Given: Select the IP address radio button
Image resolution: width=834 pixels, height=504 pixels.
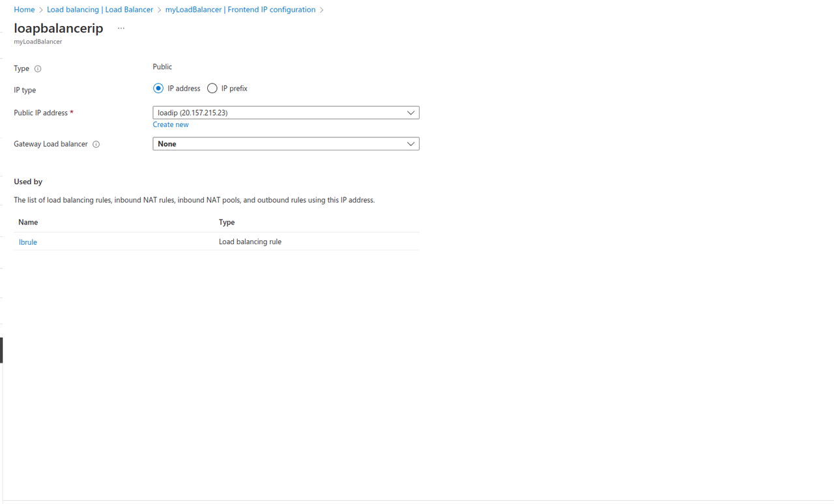Looking at the screenshot, I should click(158, 88).
